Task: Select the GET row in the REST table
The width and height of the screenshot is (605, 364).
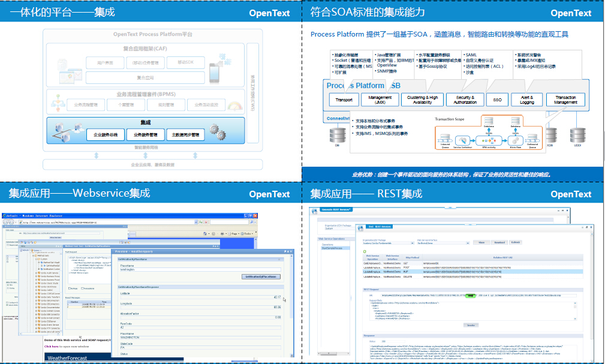Action: point(472,263)
